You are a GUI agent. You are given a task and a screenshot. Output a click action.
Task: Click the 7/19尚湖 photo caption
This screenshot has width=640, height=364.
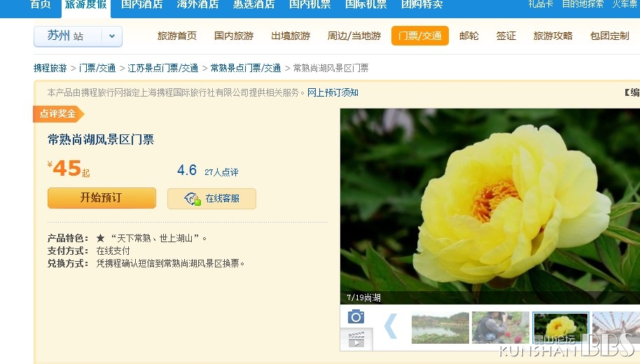tap(363, 297)
